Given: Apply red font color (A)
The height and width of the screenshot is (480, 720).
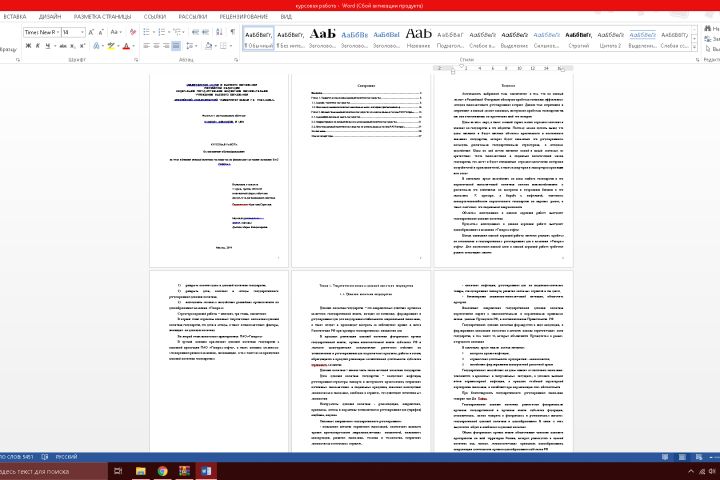Looking at the screenshot, I should (126, 46).
